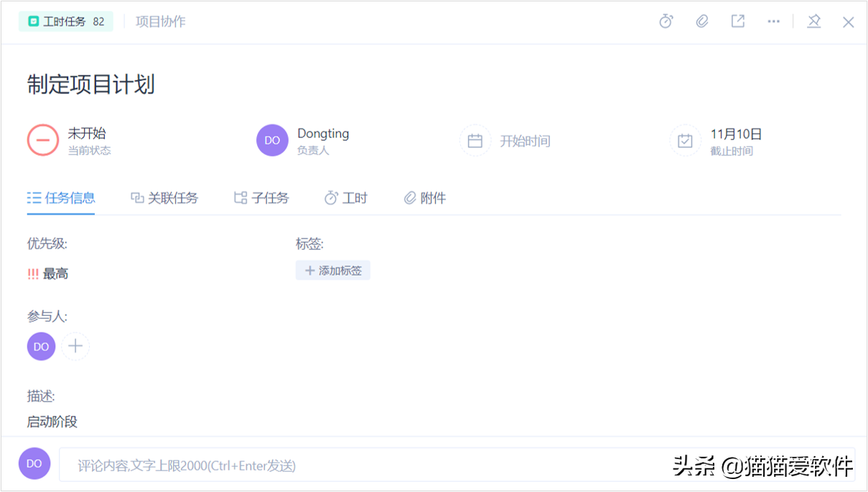Change the due date 11月10日
This screenshot has height=492, width=868.
click(x=737, y=134)
